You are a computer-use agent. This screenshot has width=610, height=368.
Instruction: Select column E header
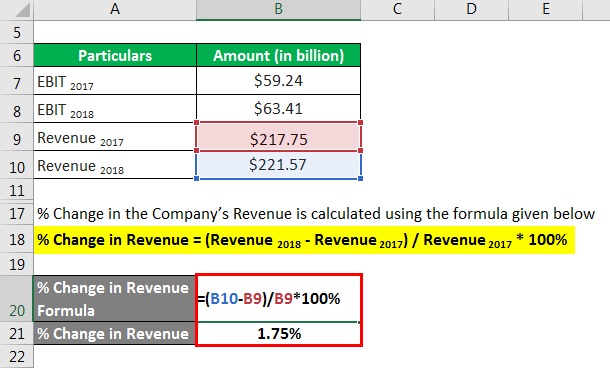(x=546, y=9)
